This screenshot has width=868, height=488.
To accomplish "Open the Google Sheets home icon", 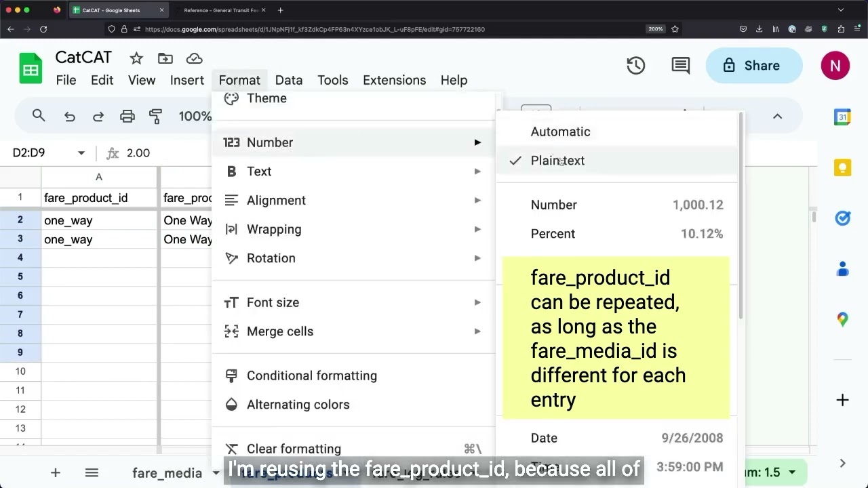I will (x=31, y=68).
